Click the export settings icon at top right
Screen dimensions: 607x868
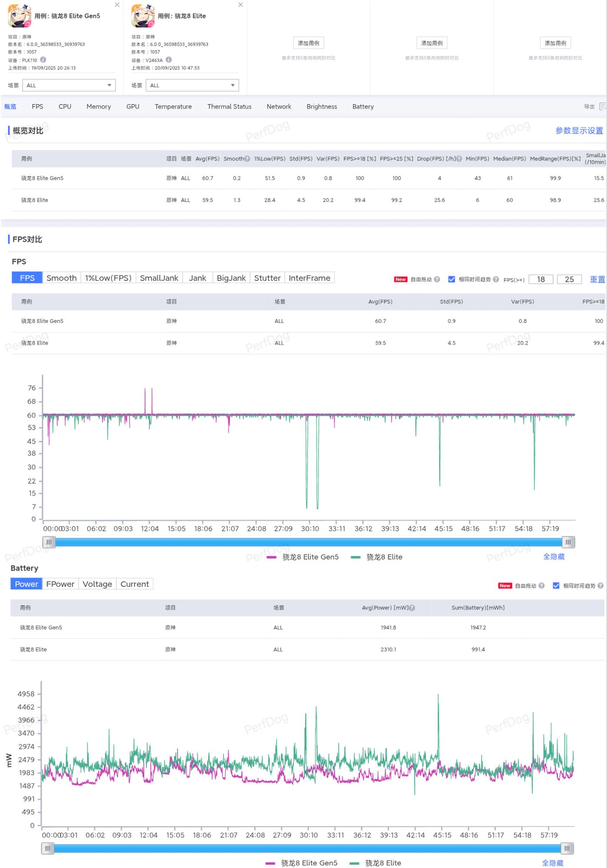point(602,107)
